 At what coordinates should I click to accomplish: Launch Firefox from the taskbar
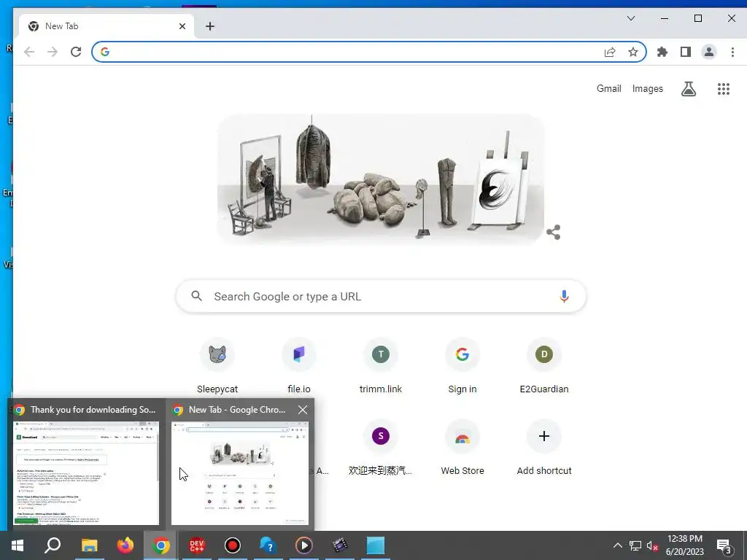(125, 545)
